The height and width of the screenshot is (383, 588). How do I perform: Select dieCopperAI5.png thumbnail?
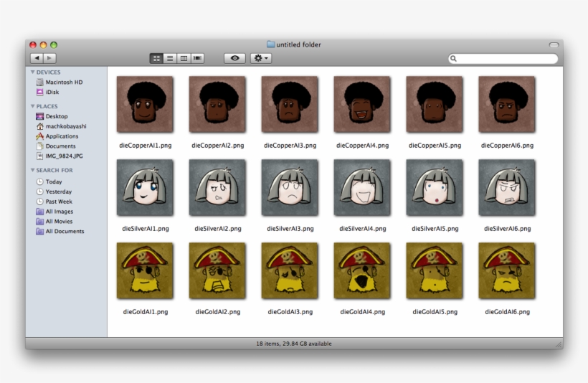point(435,104)
